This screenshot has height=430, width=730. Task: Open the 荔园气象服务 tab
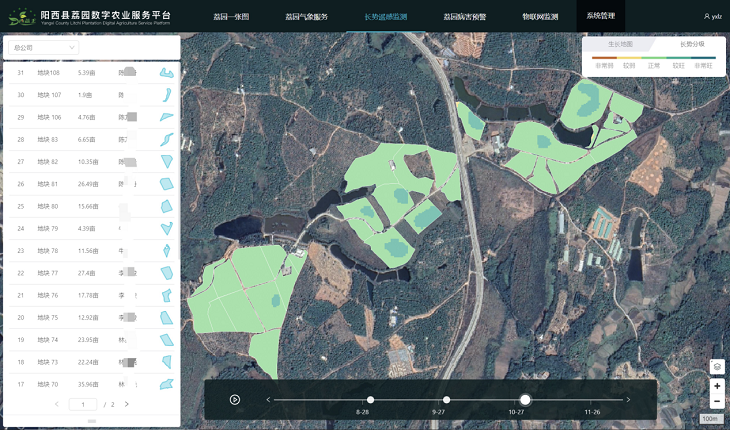coord(306,17)
